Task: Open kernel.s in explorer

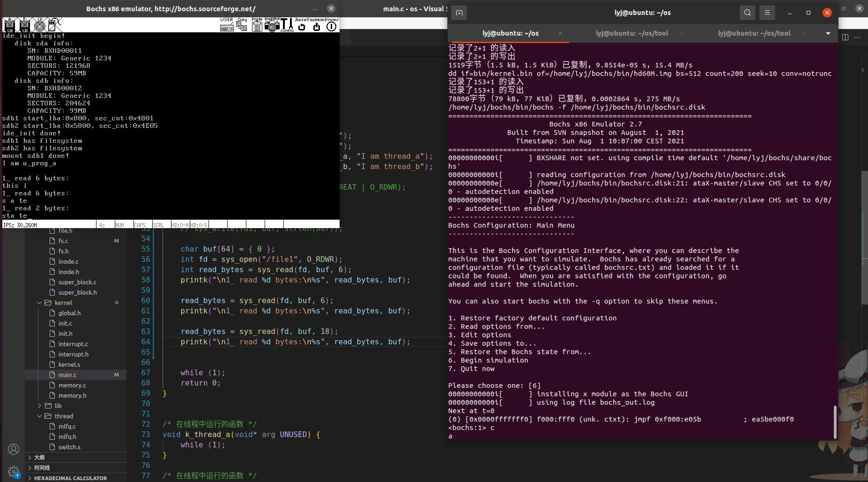Action: pyautogui.click(x=69, y=364)
